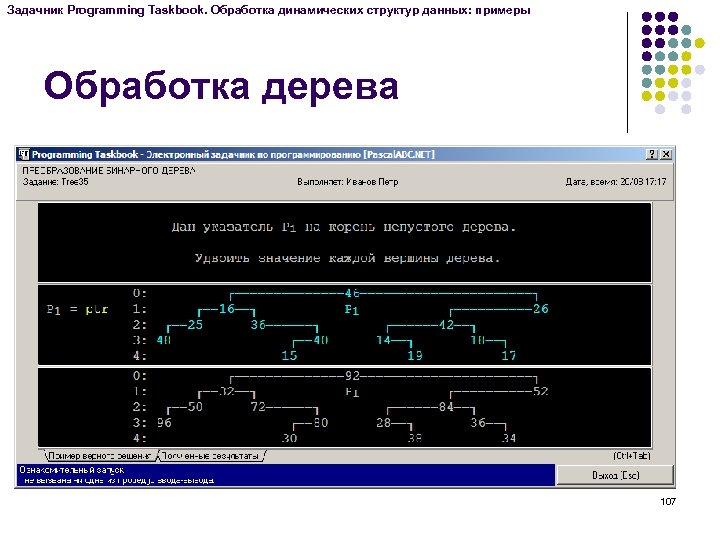
Task: Open the 'Полученные результаты' tab
Action: click(x=212, y=456)
